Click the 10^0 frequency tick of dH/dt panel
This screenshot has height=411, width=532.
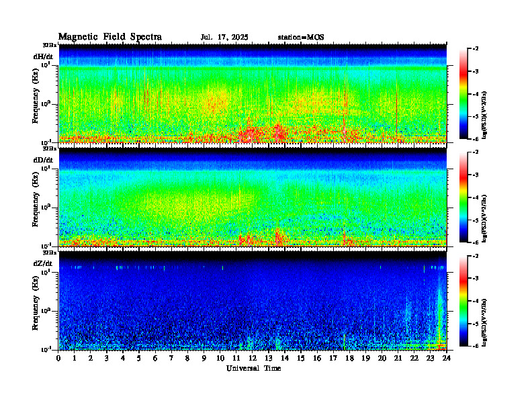pos(46,104)
